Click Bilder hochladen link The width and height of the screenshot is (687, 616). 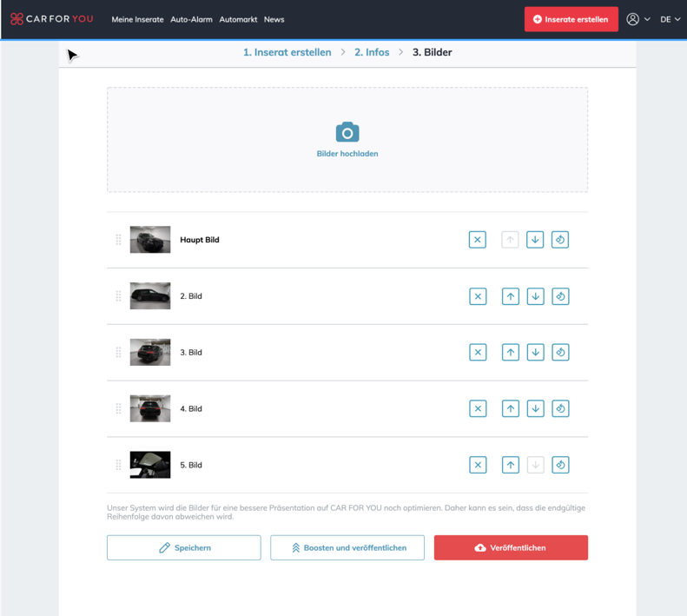347,154
